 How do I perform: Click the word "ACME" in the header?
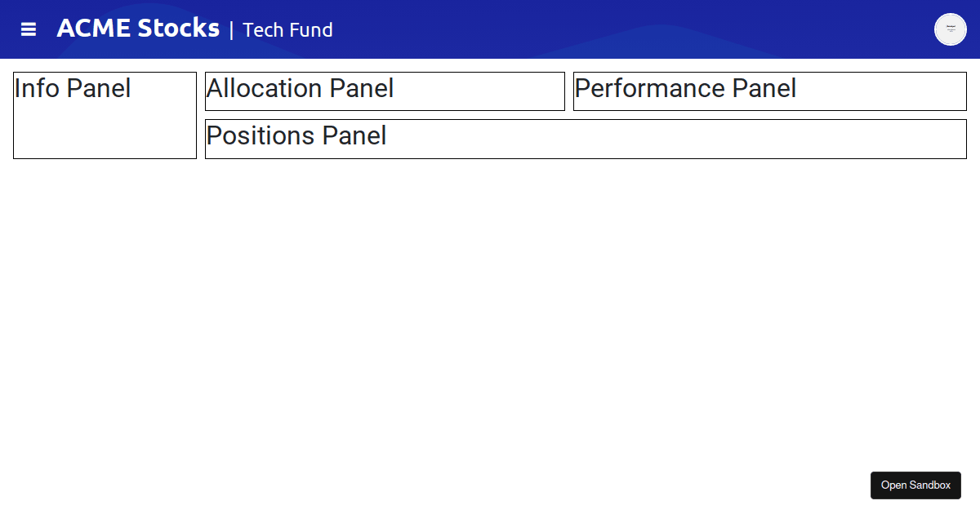(x=93, y=29)
